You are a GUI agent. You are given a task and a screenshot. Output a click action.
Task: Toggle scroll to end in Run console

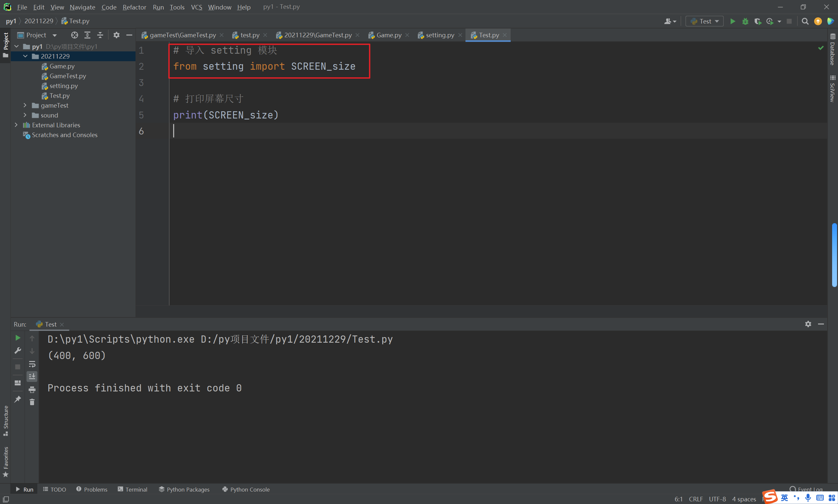coord(32,376)
